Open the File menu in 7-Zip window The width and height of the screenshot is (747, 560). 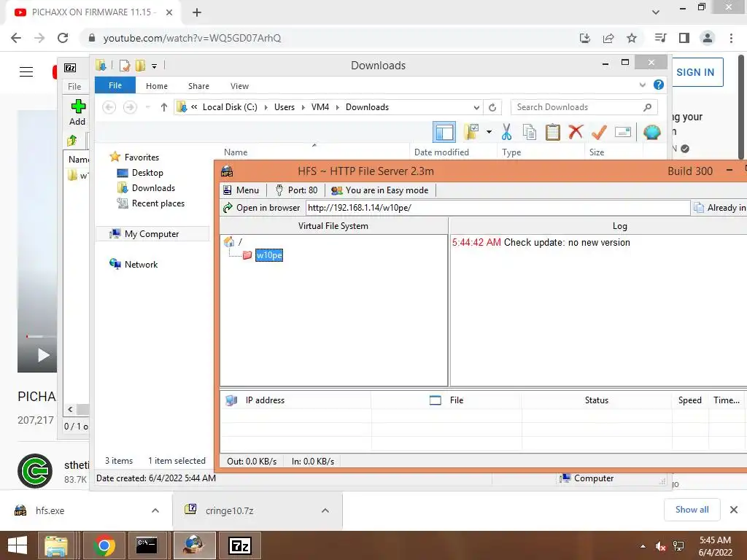(x=74, y=86)
